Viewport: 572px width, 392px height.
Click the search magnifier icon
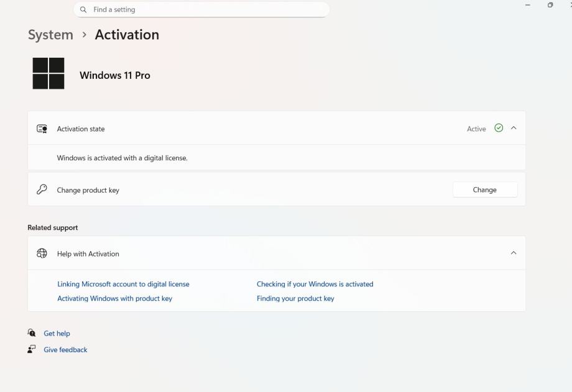[83, 10]
